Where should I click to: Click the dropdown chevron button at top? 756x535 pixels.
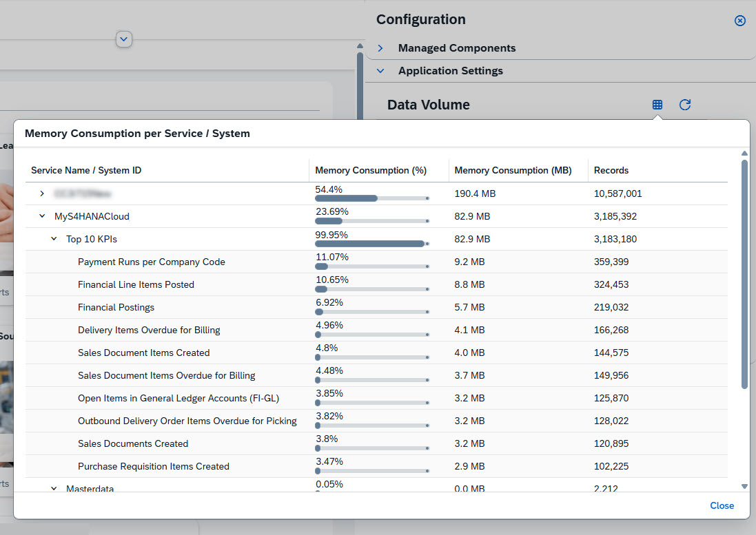pos(124,39)
